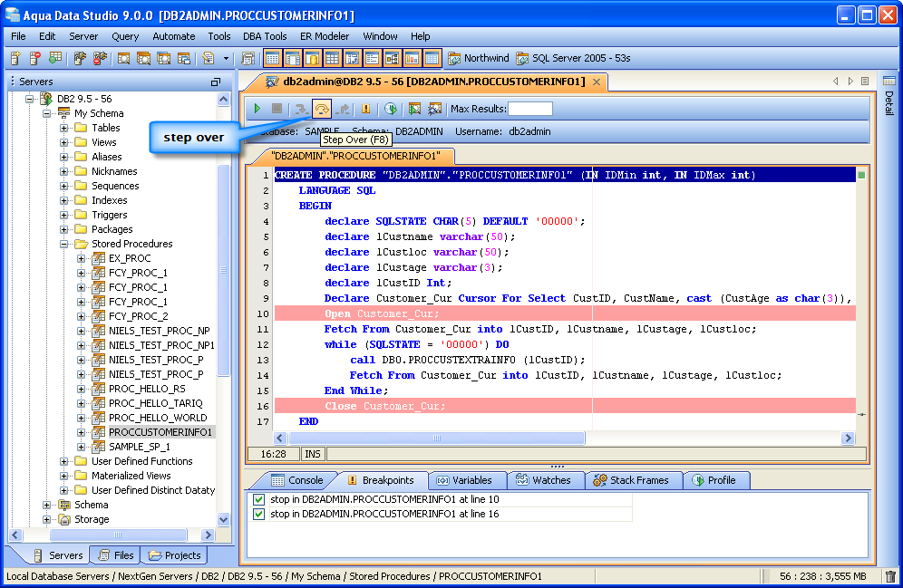This screenshot has height=588, width=903.
Task: Click the Step Into debug icon
Action: (301, 109)
